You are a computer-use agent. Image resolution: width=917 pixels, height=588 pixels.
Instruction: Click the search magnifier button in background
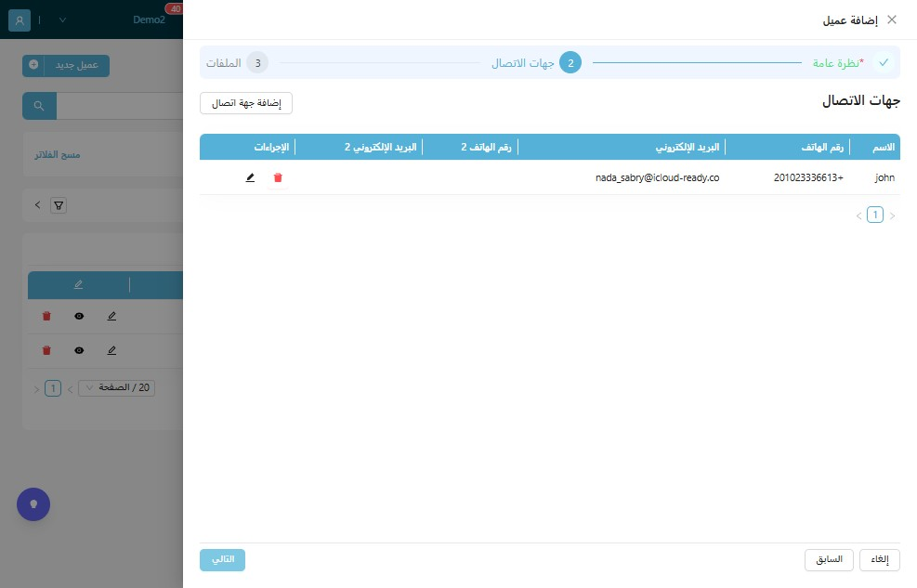coord(39,106)
